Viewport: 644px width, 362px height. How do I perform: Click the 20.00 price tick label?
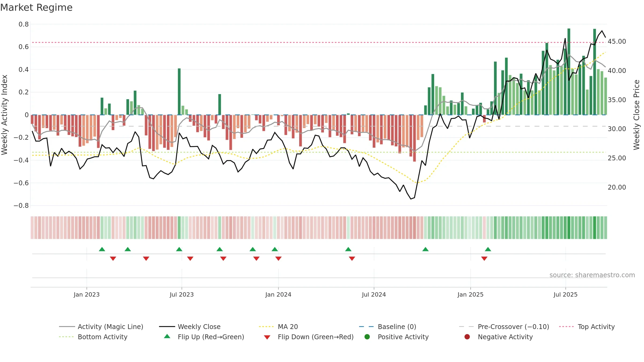point(617,187)
